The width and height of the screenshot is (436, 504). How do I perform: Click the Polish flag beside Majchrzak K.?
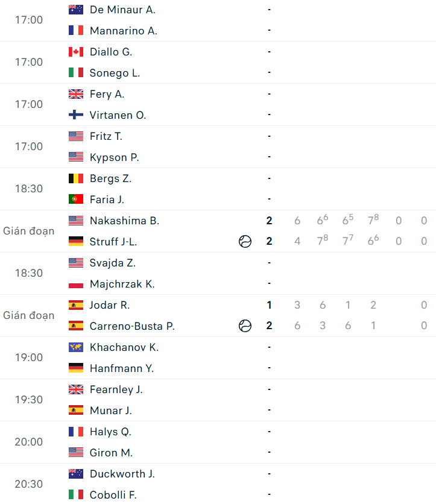click(76, 284)
